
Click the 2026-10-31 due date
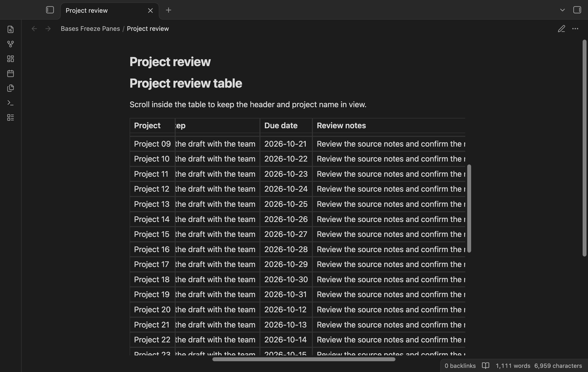tap(286, 295)
